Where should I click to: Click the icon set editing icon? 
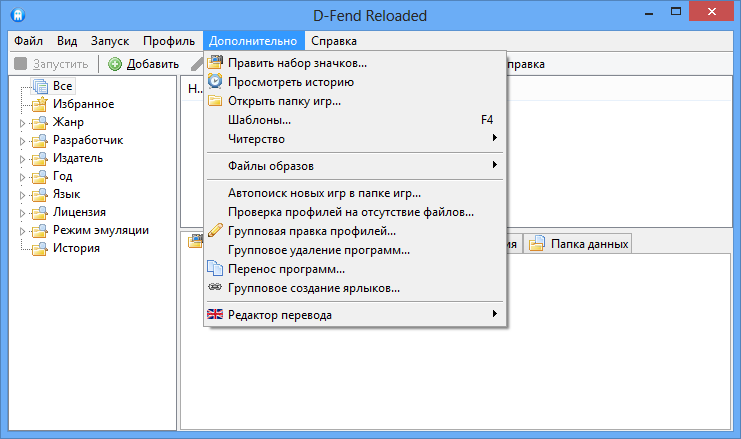[215, 63]
